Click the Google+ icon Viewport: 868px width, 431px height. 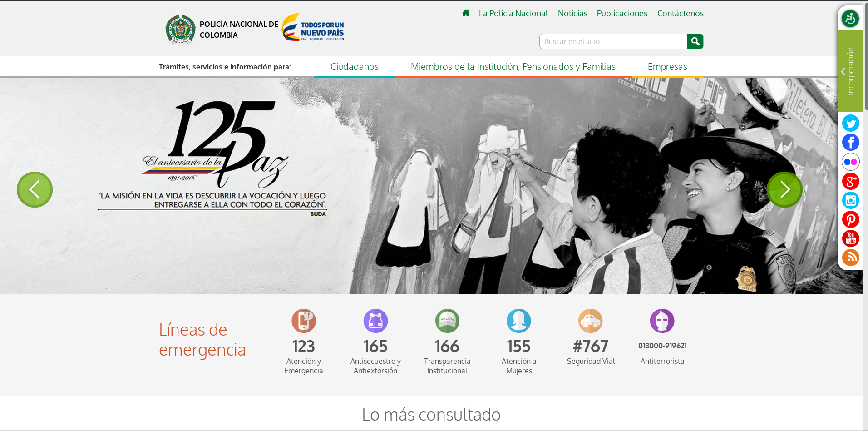851,181
